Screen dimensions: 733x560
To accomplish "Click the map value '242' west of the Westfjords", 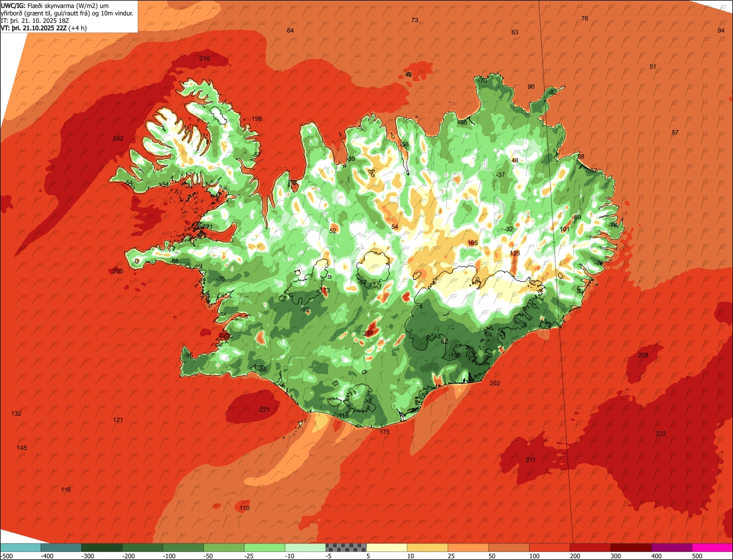I will 118,139.
